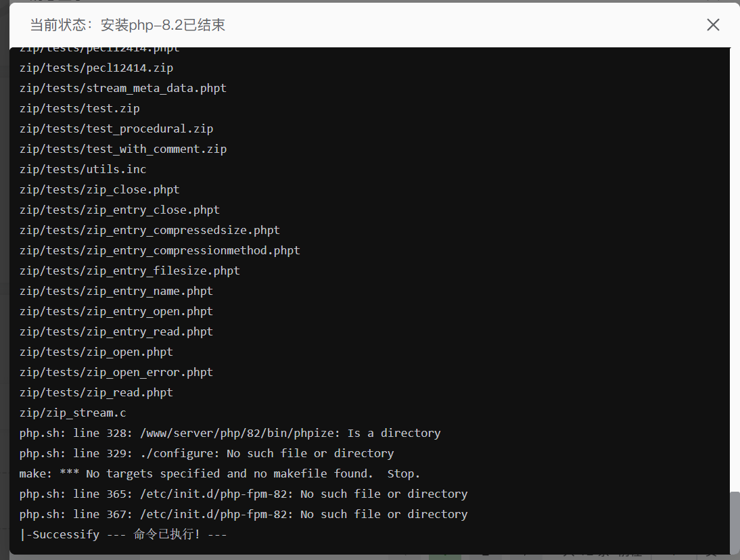Click the dialog title '当前状态：安装php-8.2已结束'
This screenshot has width=740, height=560.
tap(128, 25)
